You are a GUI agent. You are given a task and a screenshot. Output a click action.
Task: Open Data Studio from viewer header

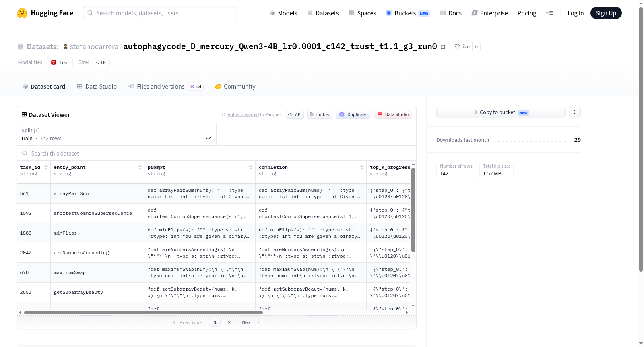coord(393,114)
